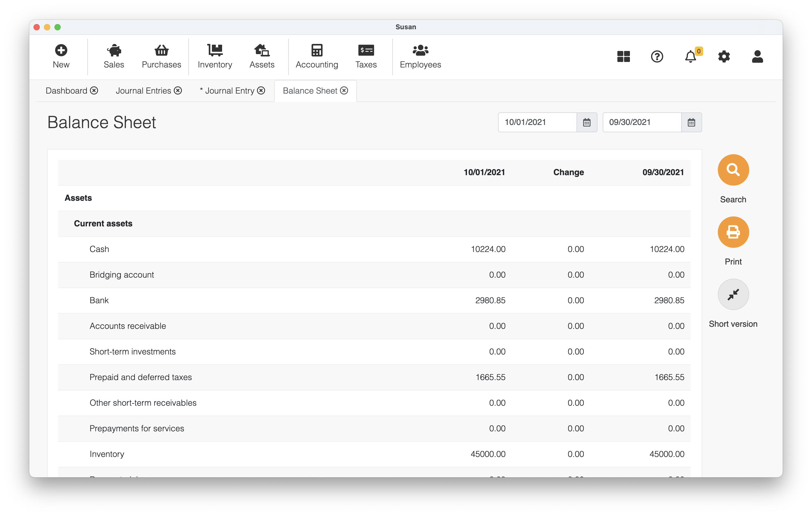
Task: Open calendar picker for 09/30/2021 date
Action: [691, 122]
